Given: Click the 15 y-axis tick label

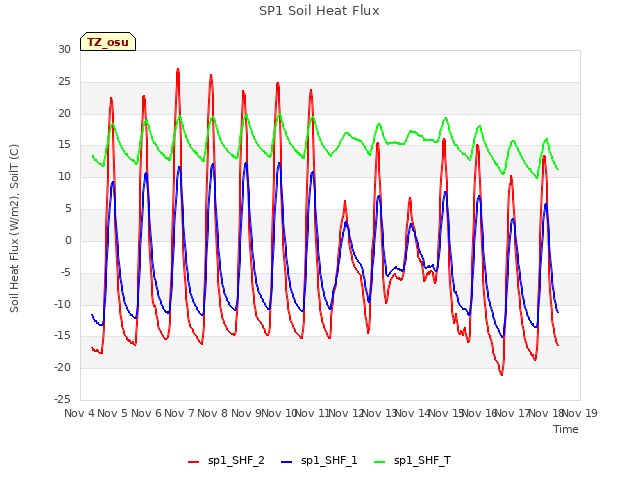Looking at the screenshot, I should (64, 145).
